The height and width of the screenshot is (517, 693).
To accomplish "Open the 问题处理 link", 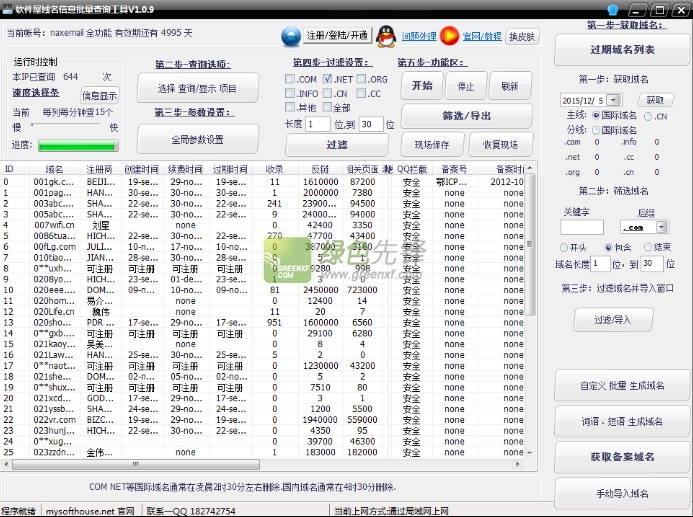I will coord(419,36).
